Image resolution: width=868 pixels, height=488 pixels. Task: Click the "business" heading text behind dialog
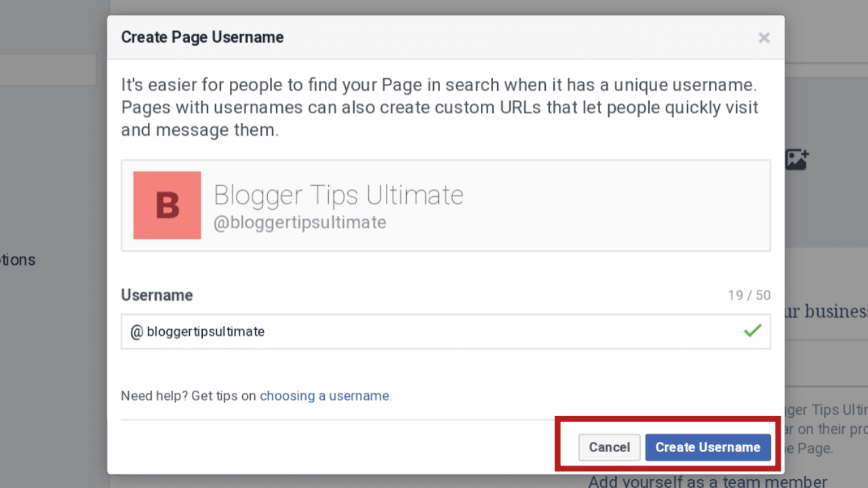click(x=826, y=312)
